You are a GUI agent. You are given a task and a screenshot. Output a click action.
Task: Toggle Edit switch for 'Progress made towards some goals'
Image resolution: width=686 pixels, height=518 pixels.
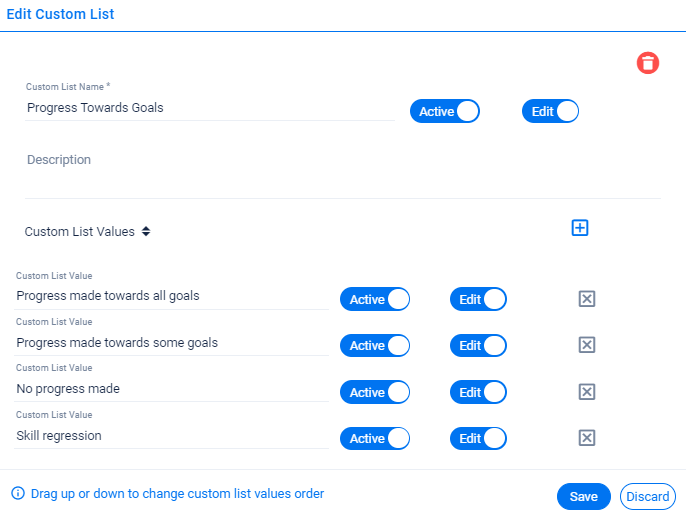[x=478, y=346]
